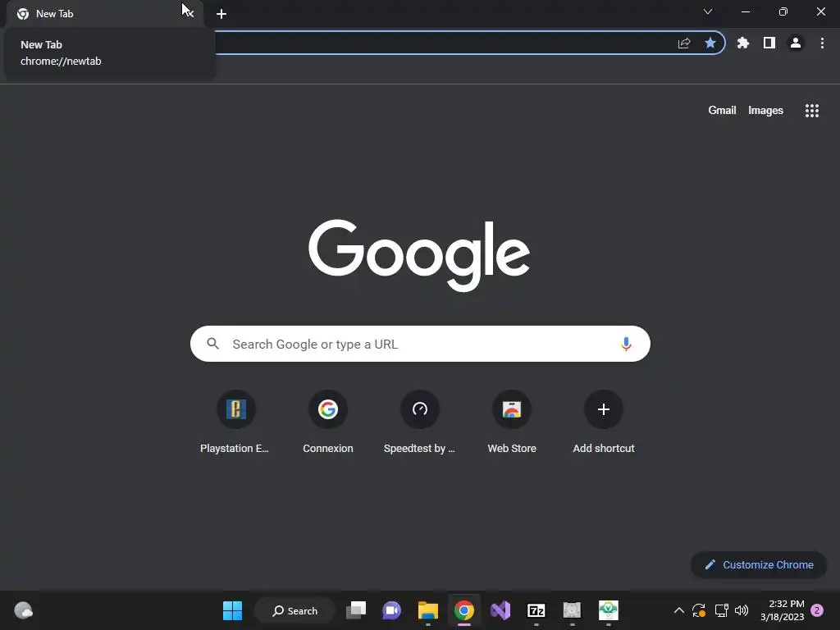Open Visual Studio from taskbar
This screenshot has height=630, width=840.
[500, 610]
